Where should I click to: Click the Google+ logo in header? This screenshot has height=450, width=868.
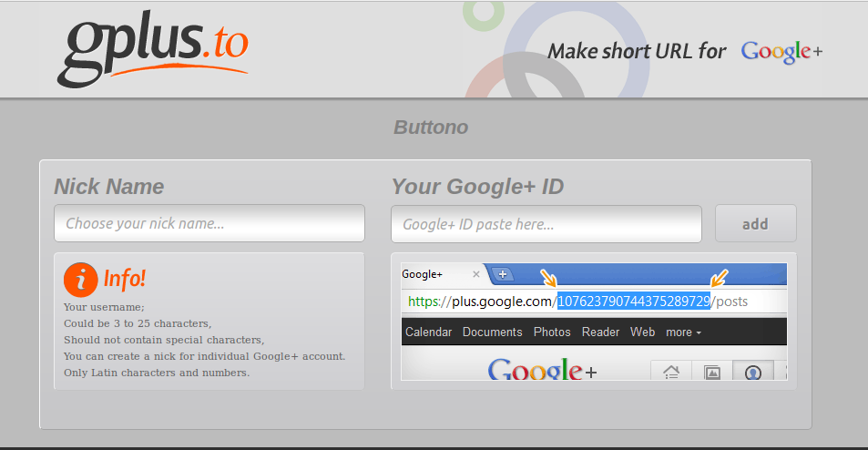click(781, 52)
